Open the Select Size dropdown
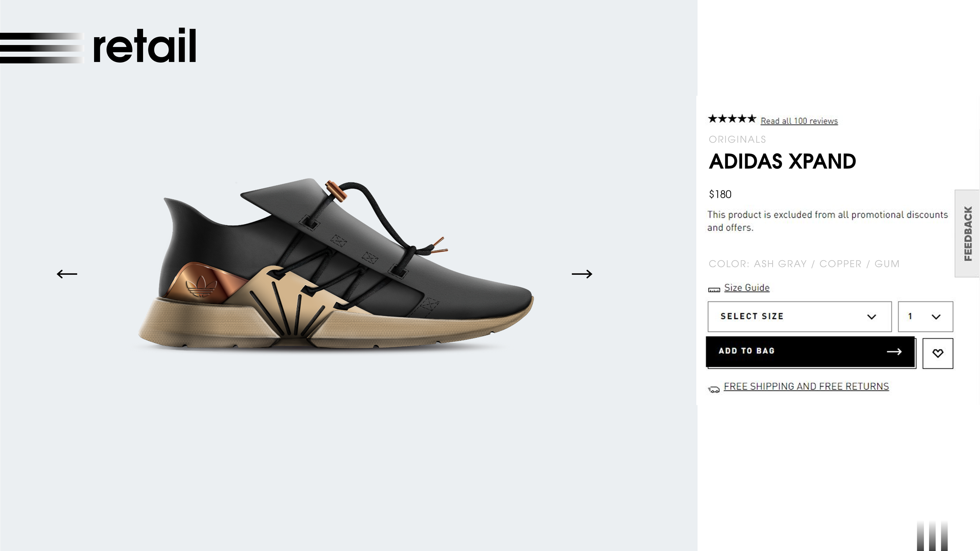 (799, 316)
